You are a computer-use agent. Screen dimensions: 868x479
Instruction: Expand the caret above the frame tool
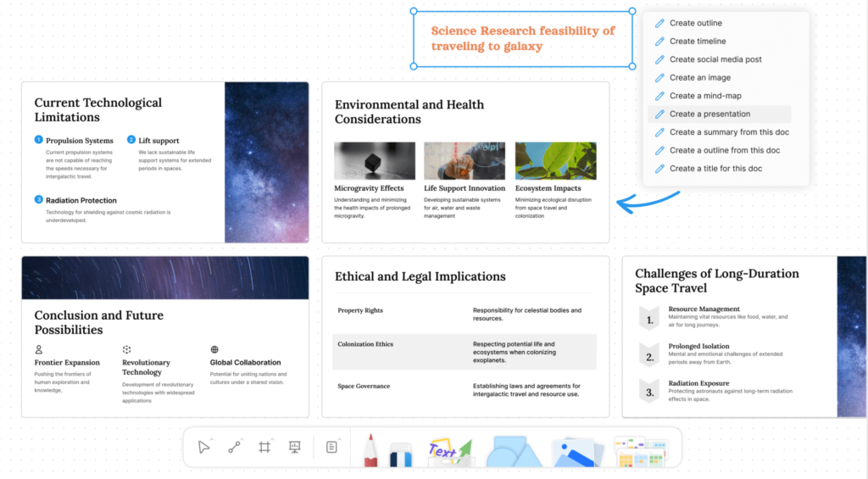(272, 438)
